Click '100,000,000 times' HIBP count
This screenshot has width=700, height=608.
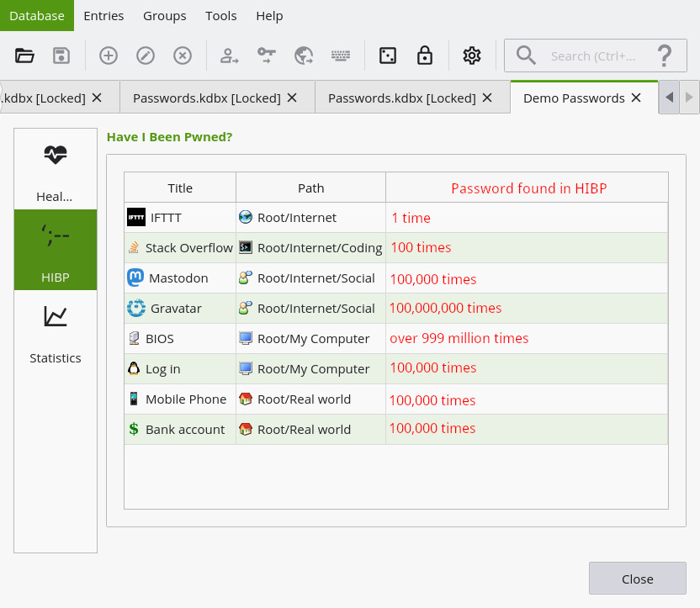(446, 308)
